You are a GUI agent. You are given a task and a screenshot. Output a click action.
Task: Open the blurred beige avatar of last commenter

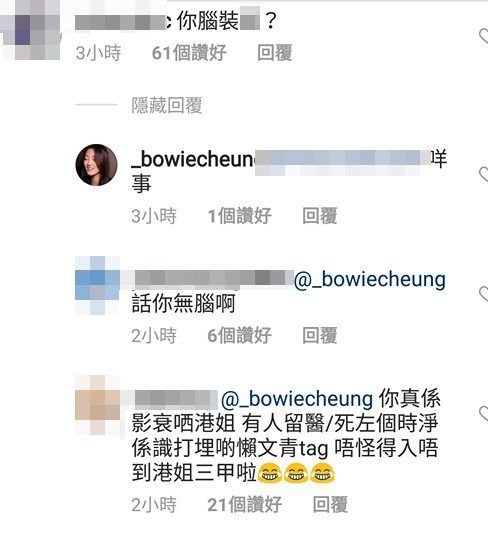(97, 405)
